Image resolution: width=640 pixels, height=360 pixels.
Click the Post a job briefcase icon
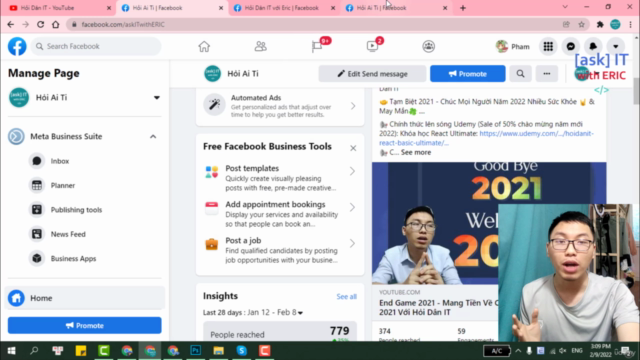point(211,244)
